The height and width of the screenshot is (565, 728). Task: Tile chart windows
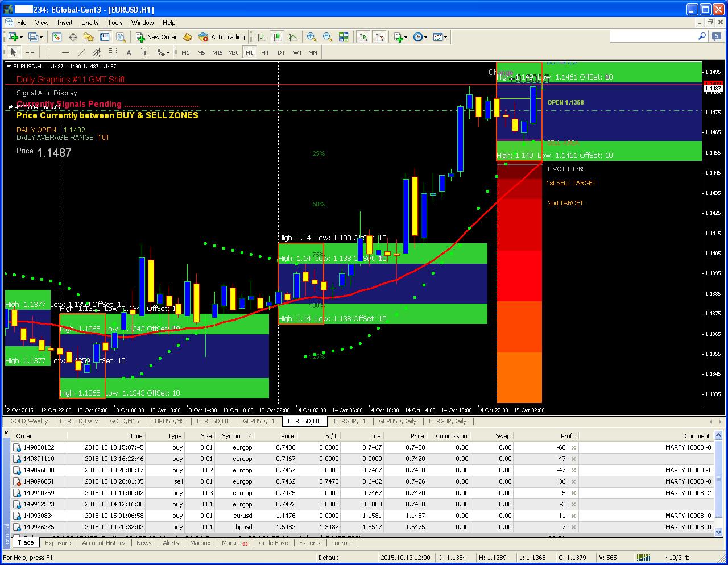coord(344,37)
